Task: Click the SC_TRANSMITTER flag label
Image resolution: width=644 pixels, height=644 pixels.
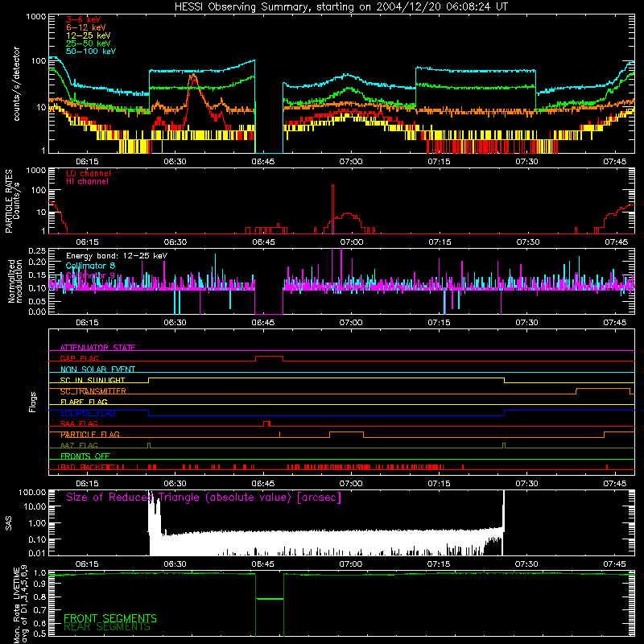Action: click(93, 391)
